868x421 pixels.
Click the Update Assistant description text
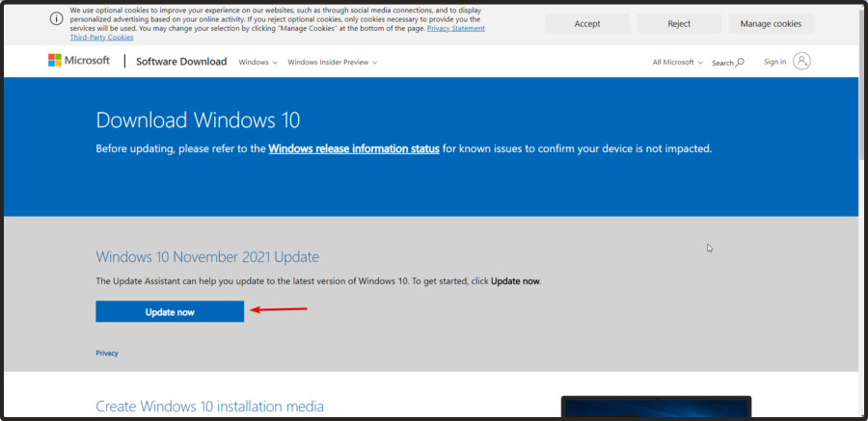click(319, 281)
